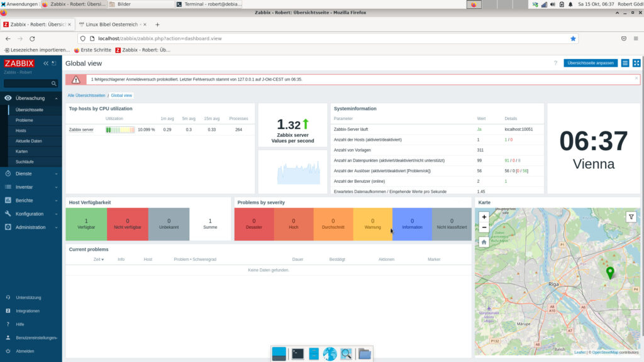
Task: Launch web browser globe in dock
Action: (330, 354)
